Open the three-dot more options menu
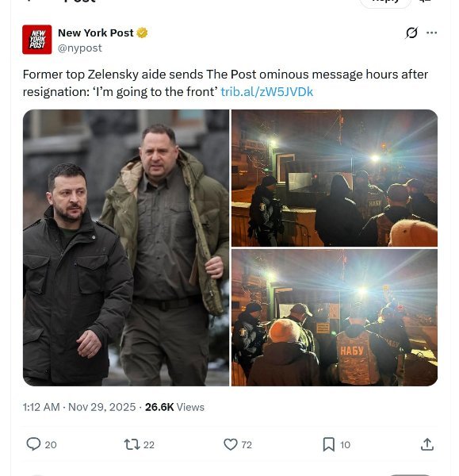 (x=432, y=33)
